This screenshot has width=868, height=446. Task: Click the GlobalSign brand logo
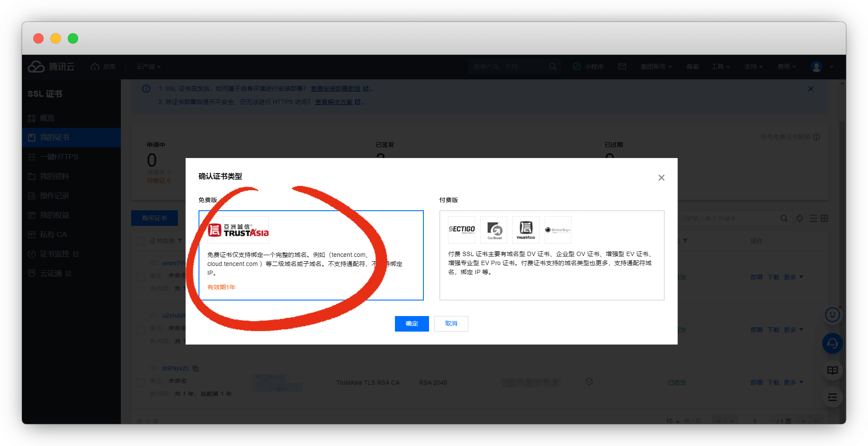pos(558,230)
